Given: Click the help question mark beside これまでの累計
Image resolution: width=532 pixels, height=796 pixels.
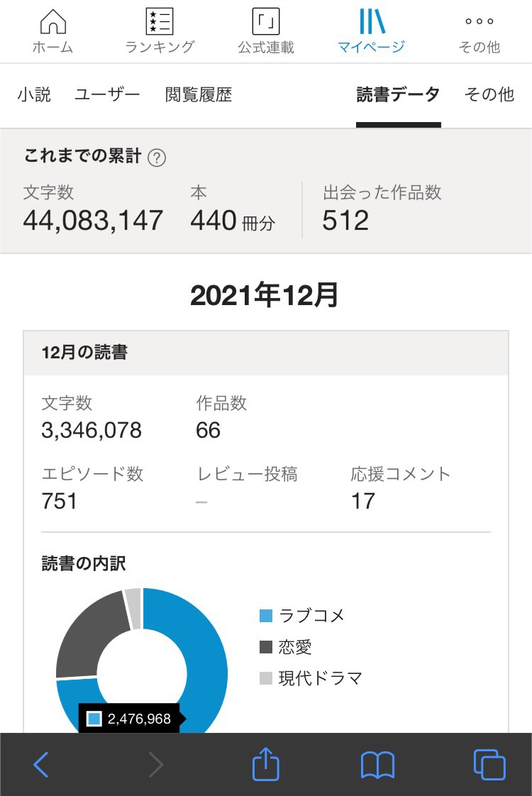Looking at the screenshot, I should click(x=157, y=157).
